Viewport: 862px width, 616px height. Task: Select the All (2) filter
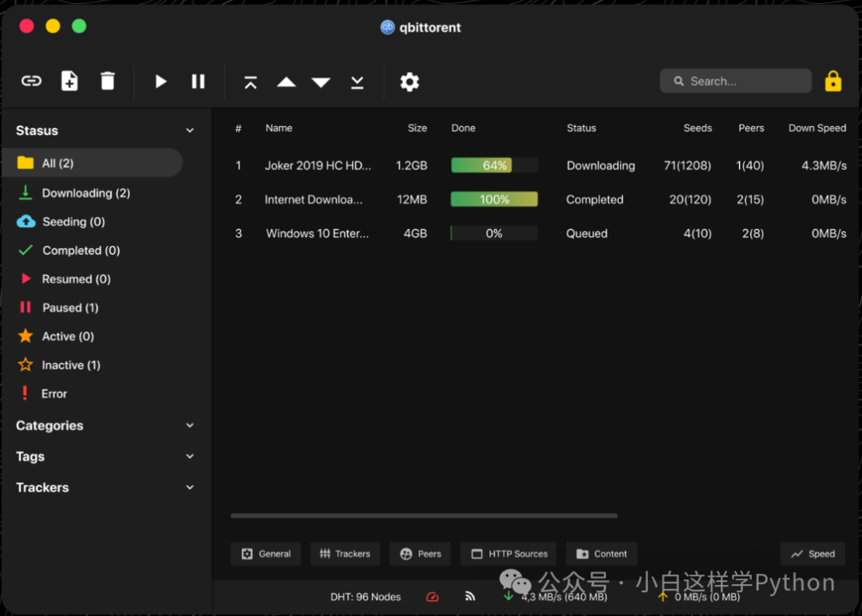point(93,163)
